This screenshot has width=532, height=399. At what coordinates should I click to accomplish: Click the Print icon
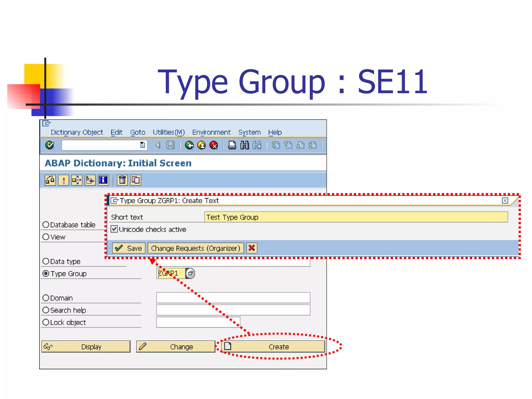tap(232, 145)
